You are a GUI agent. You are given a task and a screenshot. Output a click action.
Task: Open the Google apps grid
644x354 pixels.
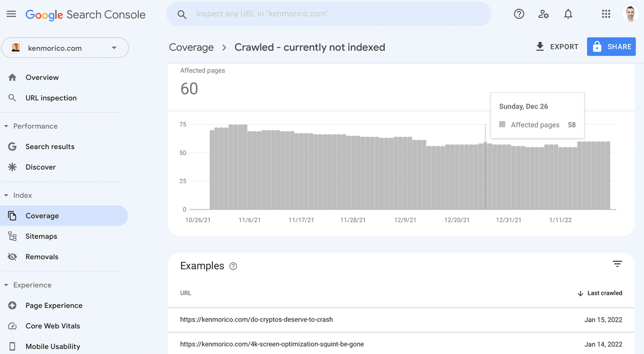(x=606, y=15)
